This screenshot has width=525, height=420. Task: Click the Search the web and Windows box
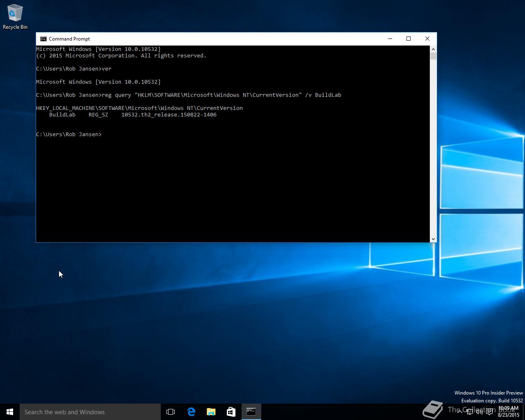pyautogui.click(x=90, y=412)
